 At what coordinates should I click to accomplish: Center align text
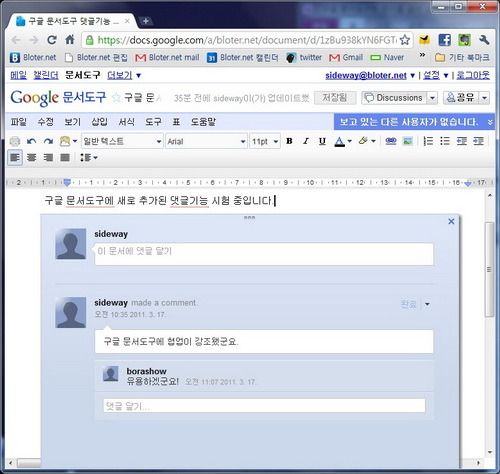tap(31, 157)
